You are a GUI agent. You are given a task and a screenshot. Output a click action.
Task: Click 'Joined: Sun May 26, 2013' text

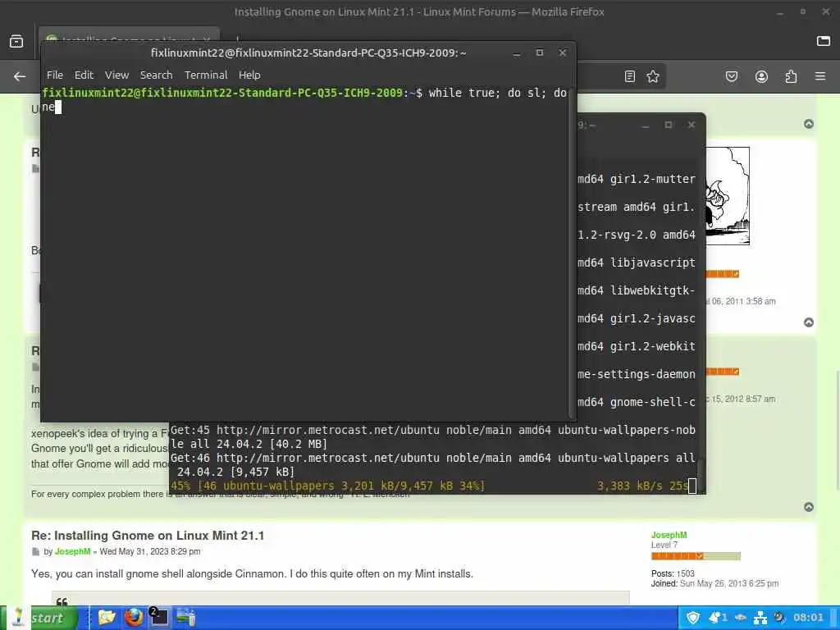[714, 583]
